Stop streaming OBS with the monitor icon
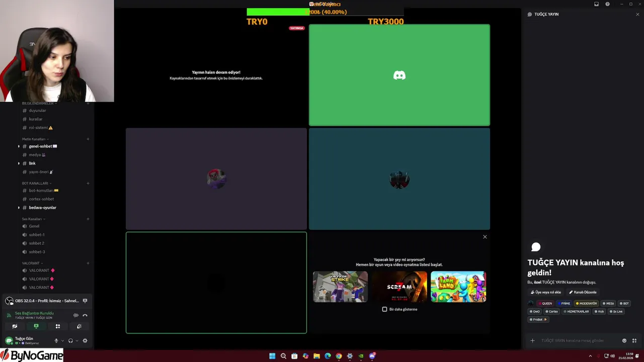Image resolution: width=644 pixels, height=362 pixels. [85, 301]
